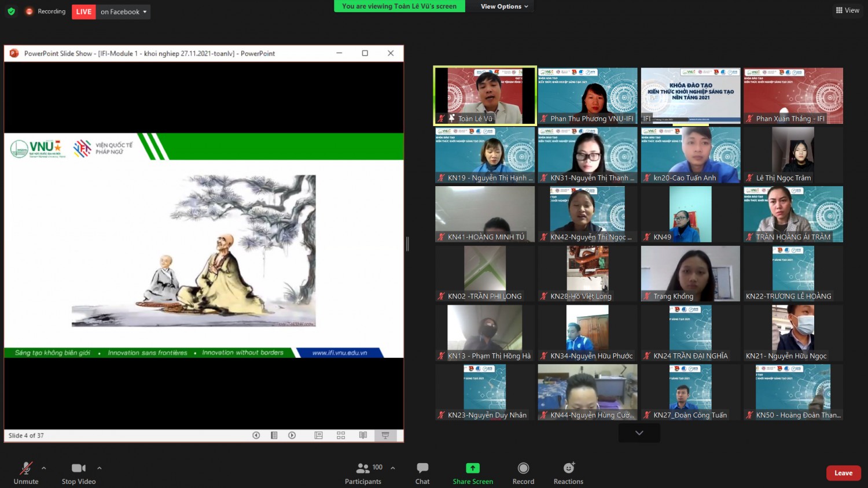Expand audio options arrow next to Unmute
868x488 pixels.
pos(44,468)
